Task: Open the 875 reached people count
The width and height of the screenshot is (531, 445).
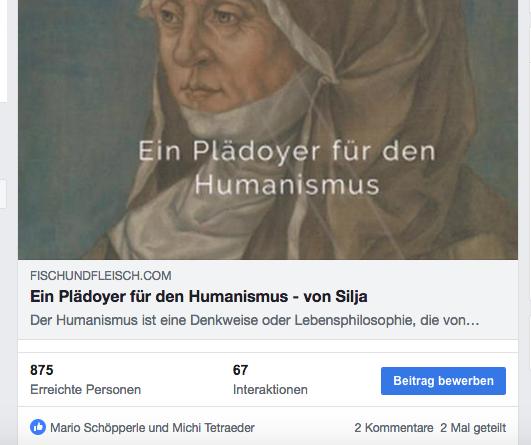Action: (42, 370)
